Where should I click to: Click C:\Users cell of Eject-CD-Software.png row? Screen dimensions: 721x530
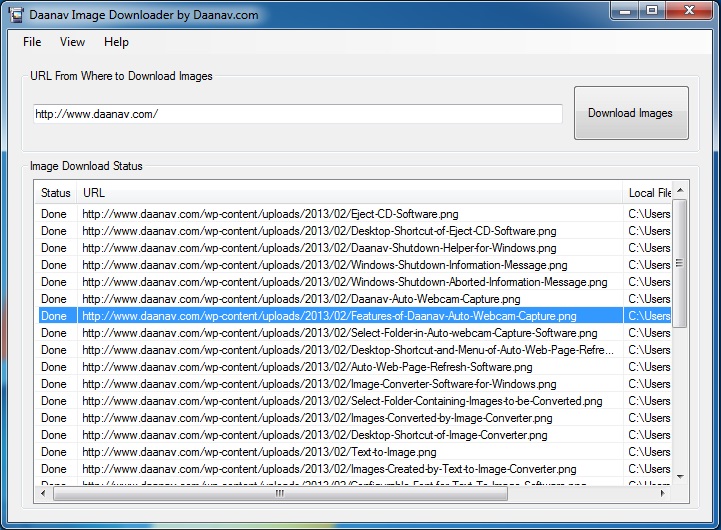(x=649, y=214)
